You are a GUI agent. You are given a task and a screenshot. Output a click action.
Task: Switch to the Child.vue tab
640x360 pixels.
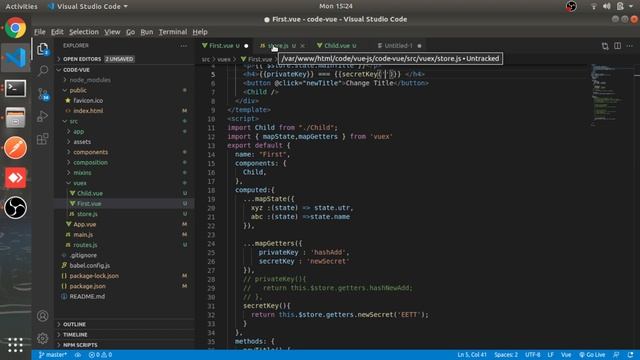336,46
